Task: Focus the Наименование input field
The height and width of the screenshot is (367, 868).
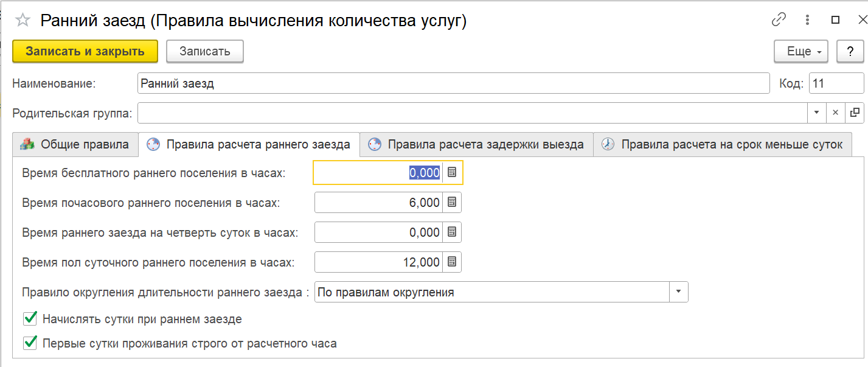Action: 454,83
